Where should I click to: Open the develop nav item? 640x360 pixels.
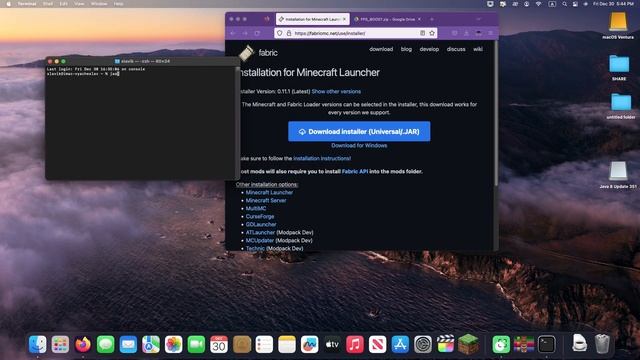click(429, 49)
